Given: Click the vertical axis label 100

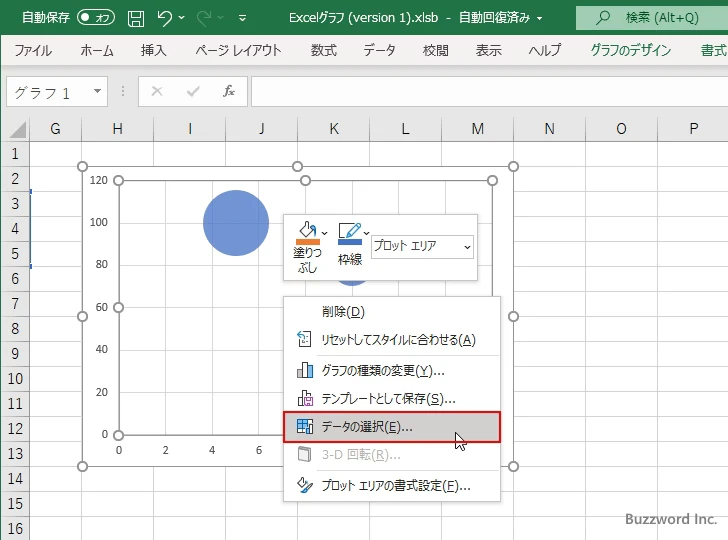Looking at the screenshot, I should point(98,222).
